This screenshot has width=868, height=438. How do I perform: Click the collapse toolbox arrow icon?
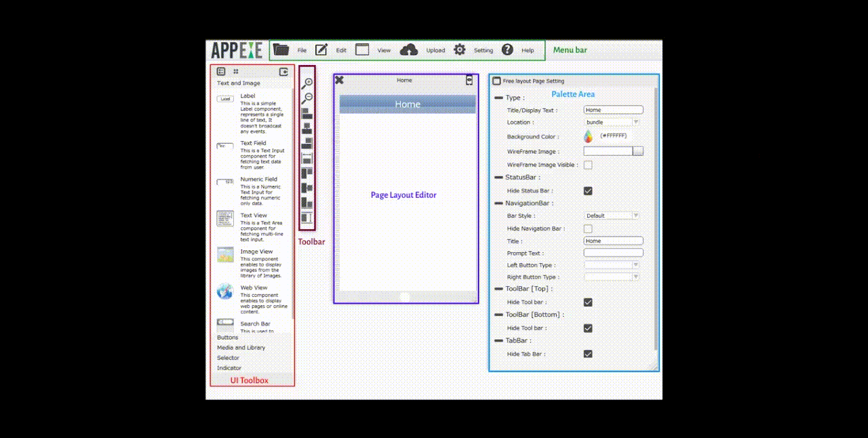tap(284, 71)
